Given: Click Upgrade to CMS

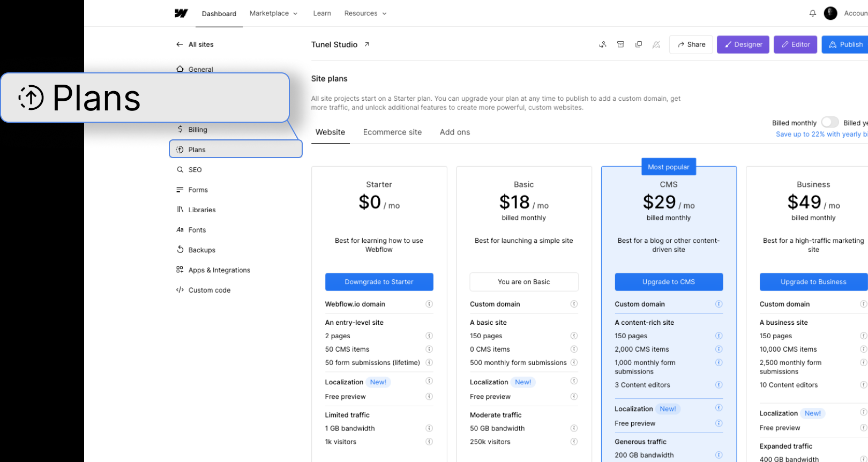Looking at the screenshot, I should coord(669,282).
